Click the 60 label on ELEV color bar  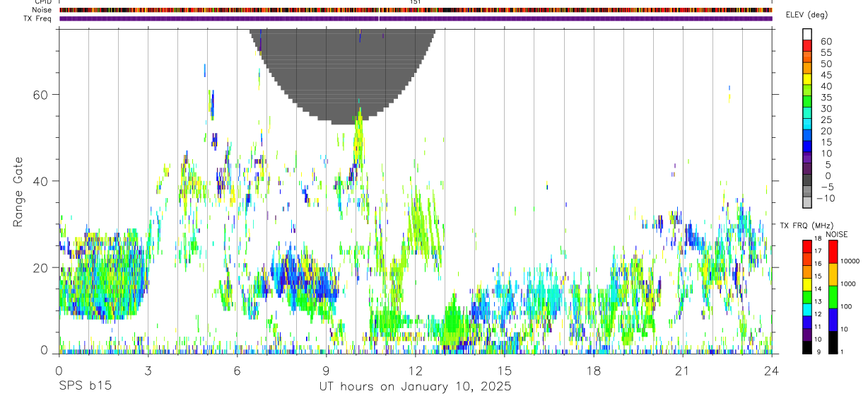click(x=826, y=42)
